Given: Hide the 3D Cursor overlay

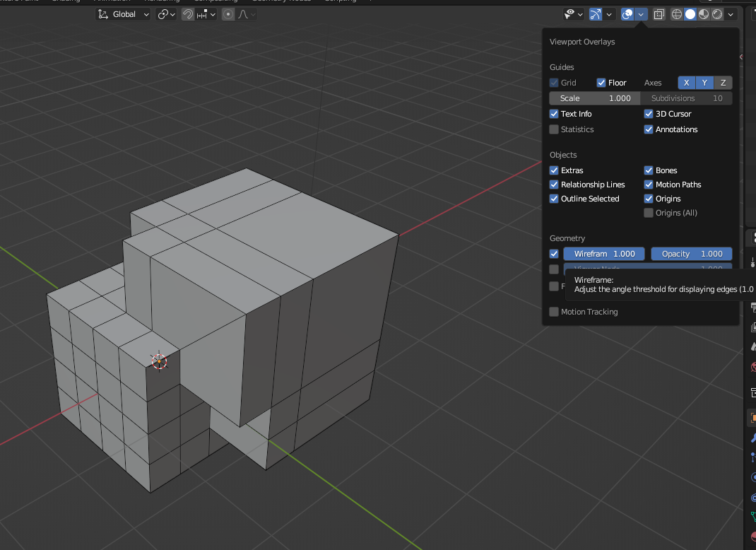Looking at the screenshot, I should [x=649, y=114].
